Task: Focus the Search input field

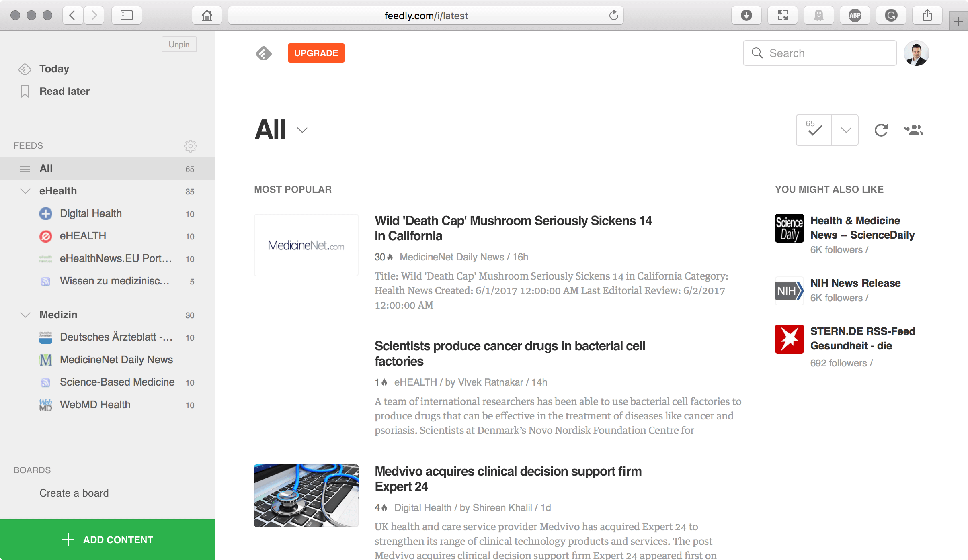Action: 820,53
